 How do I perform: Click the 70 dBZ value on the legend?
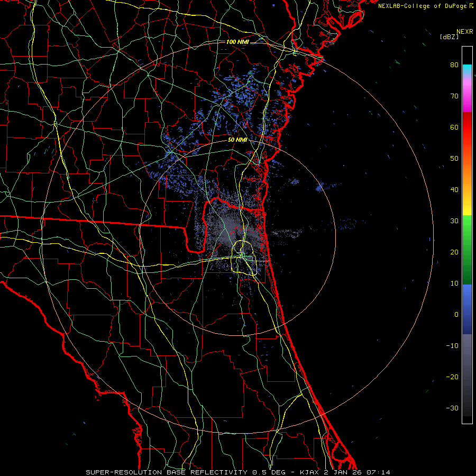[x=454, y=96]
